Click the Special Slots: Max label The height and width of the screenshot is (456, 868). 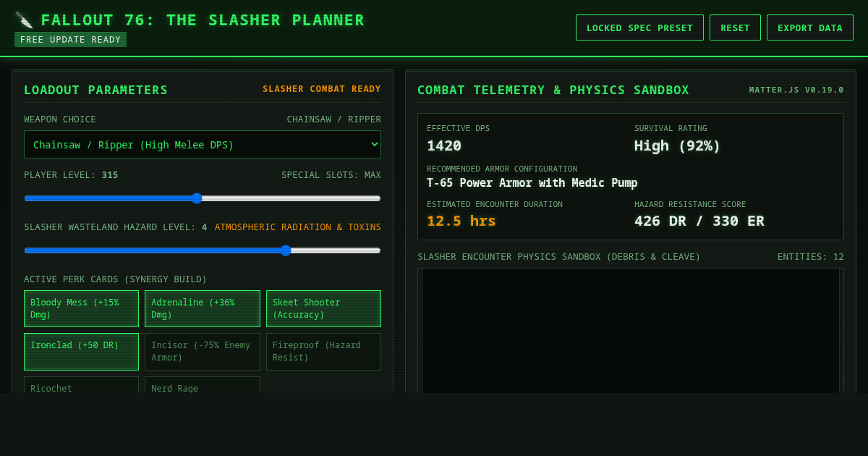(331, 175)
